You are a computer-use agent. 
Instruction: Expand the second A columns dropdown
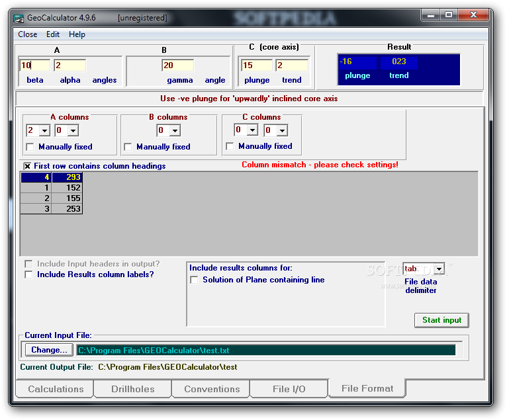click(x=73, y=130)
